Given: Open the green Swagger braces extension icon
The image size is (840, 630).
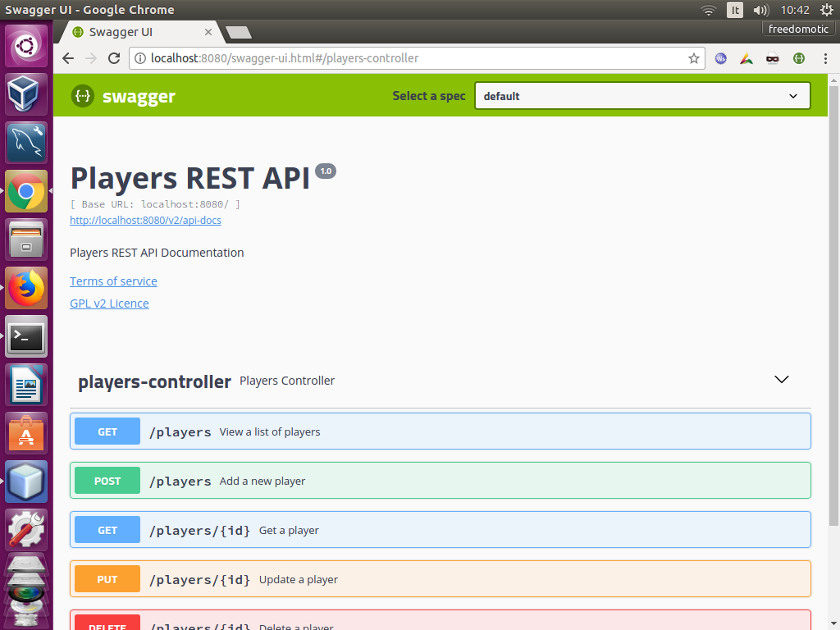Looking at the screenshot, I should 799,58.
